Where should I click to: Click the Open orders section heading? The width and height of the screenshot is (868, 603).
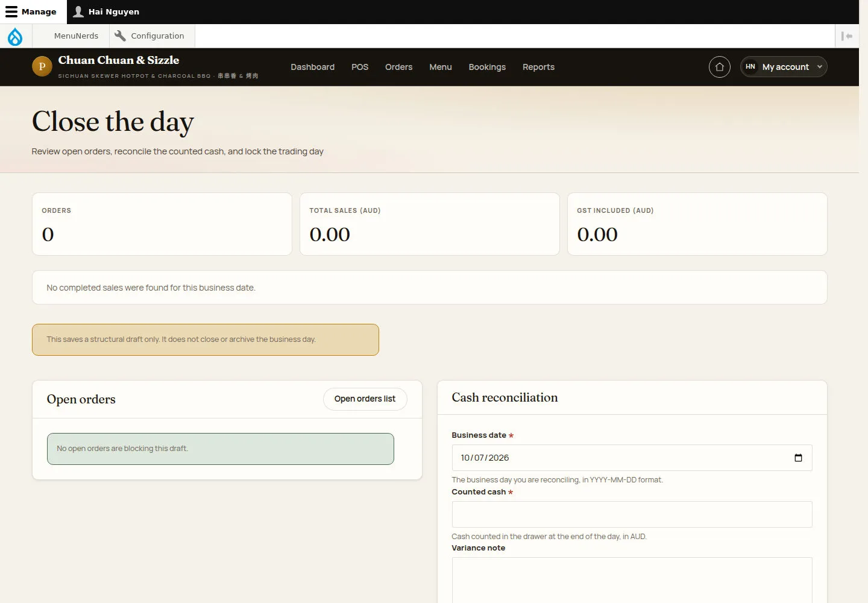pyautogui.click(x=81, y=399)
